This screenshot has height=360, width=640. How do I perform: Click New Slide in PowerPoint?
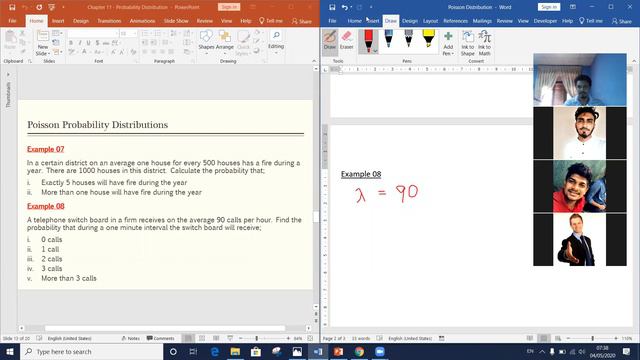pos(42,44)
